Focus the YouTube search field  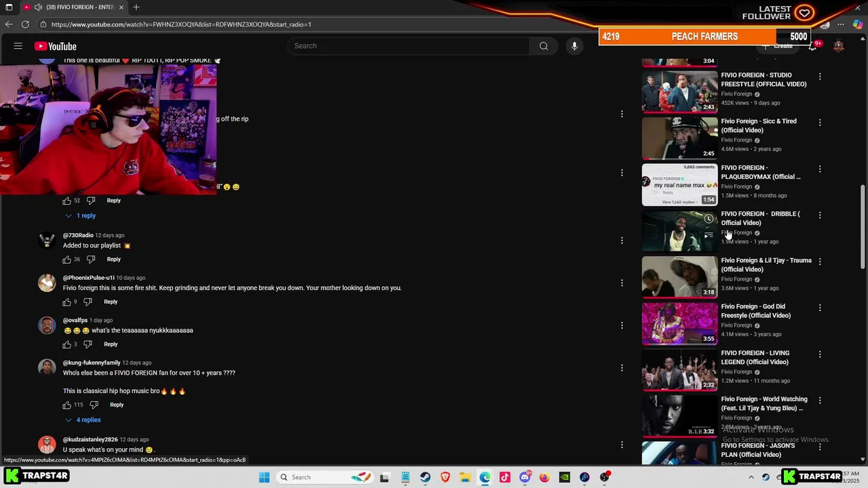[409, 46]
